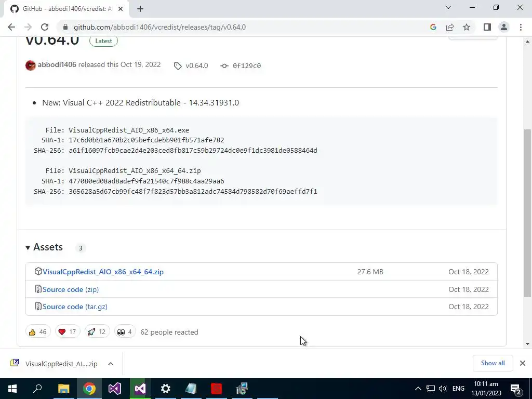
Task: Open the taskbar clock and calendar
Action: [x=486, y=389]
